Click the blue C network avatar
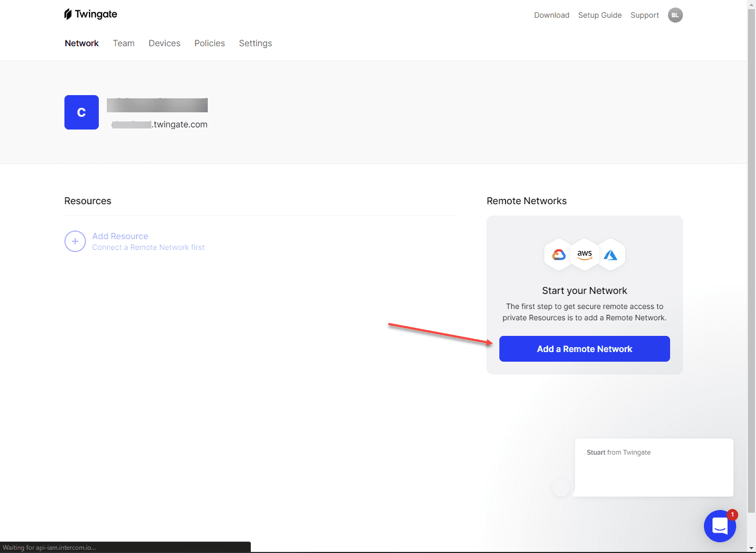This screenshot has width=756, height=553. coord(82,112)
